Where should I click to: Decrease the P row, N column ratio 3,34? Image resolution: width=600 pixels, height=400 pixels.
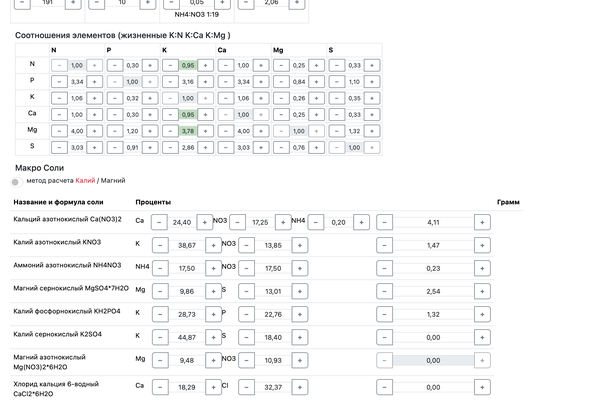(57, 81)
